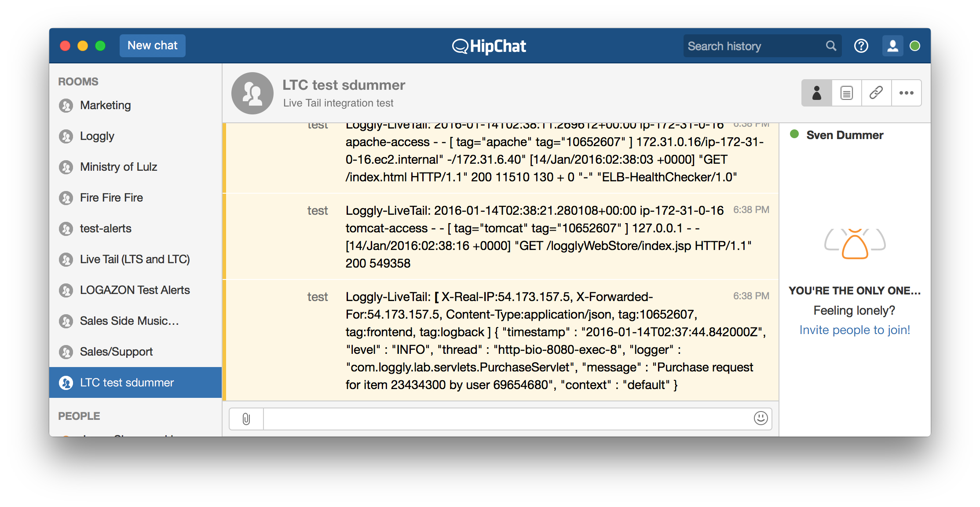Show the room links panel
The height and width of the screenshot is (507, 980).
[x=876, y=93]
